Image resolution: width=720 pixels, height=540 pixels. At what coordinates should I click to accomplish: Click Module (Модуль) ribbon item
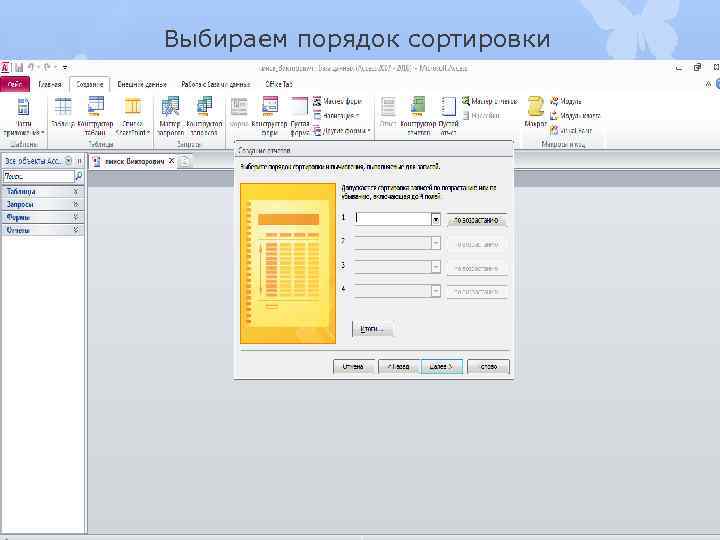point(566,101)
